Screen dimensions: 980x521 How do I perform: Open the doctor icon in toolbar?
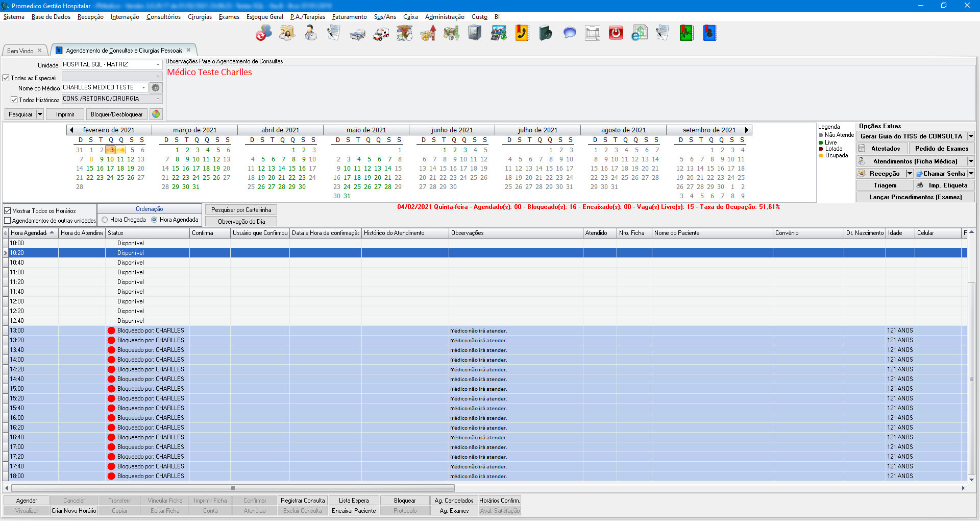[310, 34]
